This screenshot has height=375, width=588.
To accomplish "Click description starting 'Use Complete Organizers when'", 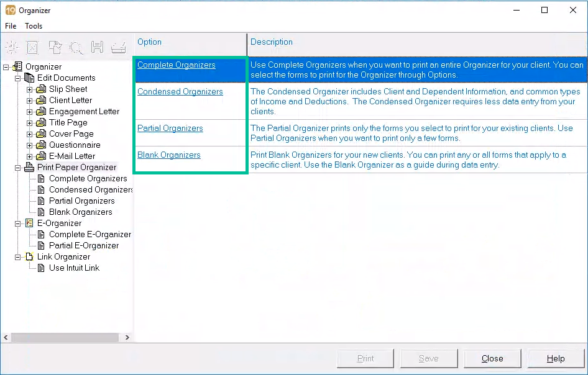I will tap(417, 70).
